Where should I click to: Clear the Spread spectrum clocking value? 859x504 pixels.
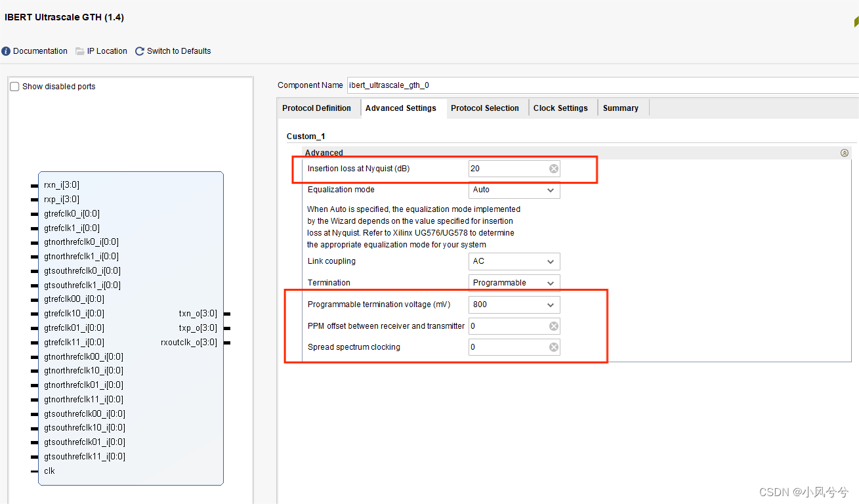click(554, 347)
